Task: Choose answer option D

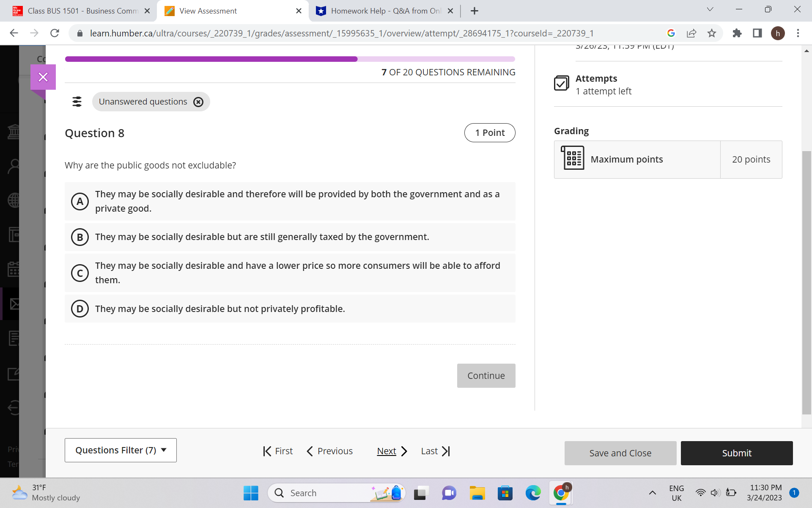Action: click(x=80, y=309)
